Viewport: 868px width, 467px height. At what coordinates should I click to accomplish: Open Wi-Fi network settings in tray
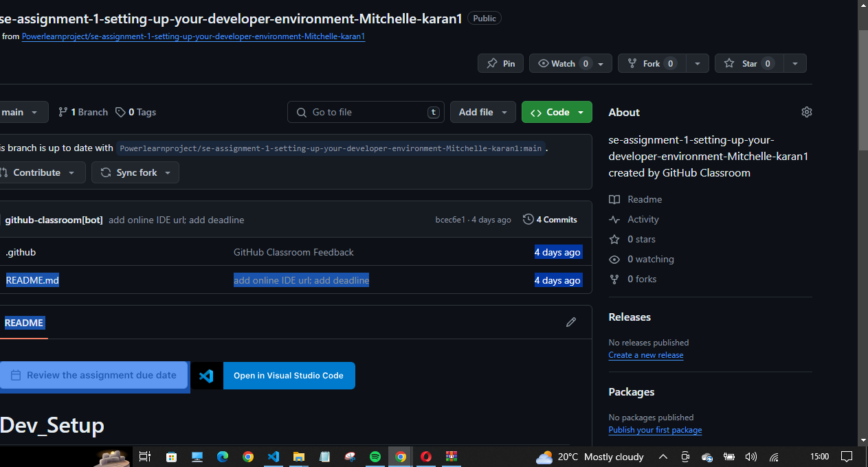click(x=774, y=457)
